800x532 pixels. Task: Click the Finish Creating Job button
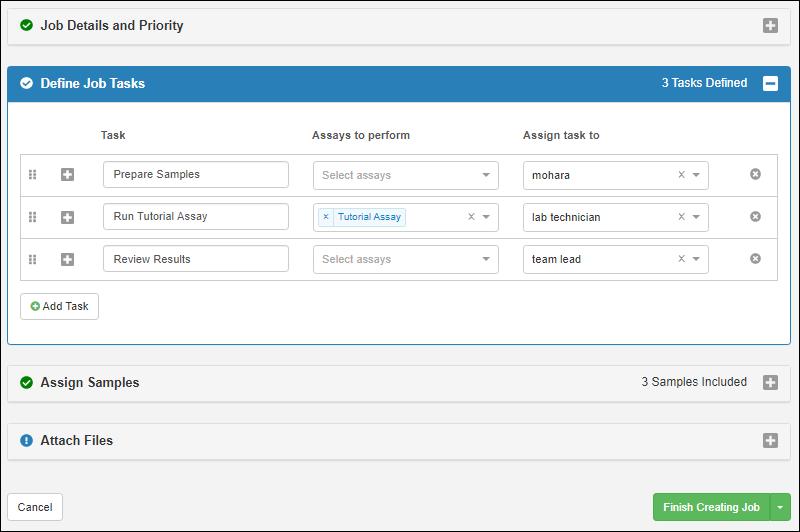(711, 507)
